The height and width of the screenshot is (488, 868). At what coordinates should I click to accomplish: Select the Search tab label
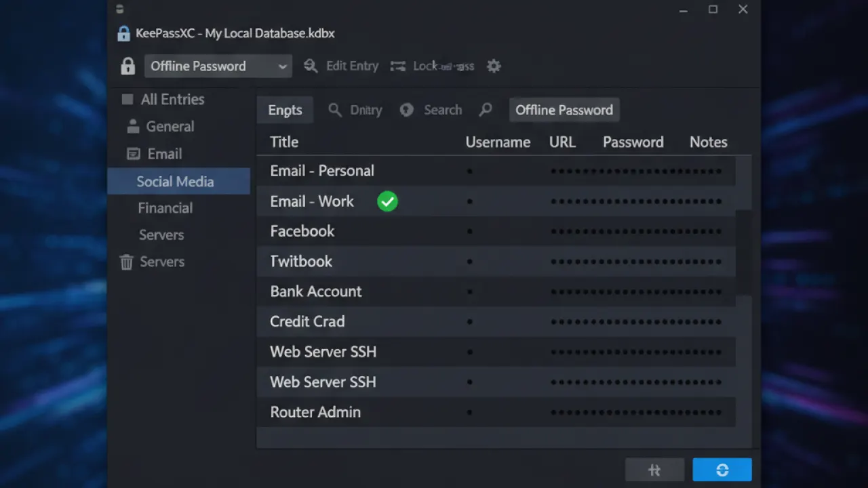click(x=443, y=110)
